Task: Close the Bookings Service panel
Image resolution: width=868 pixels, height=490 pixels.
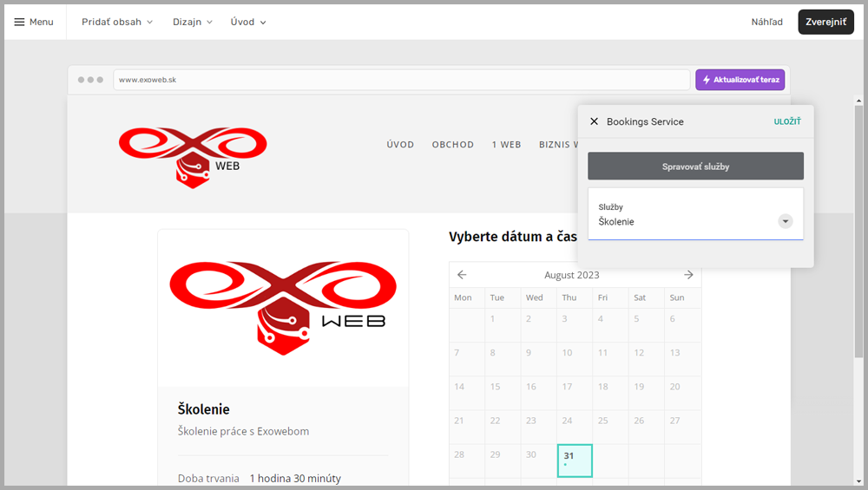Action: coord(594,121)
